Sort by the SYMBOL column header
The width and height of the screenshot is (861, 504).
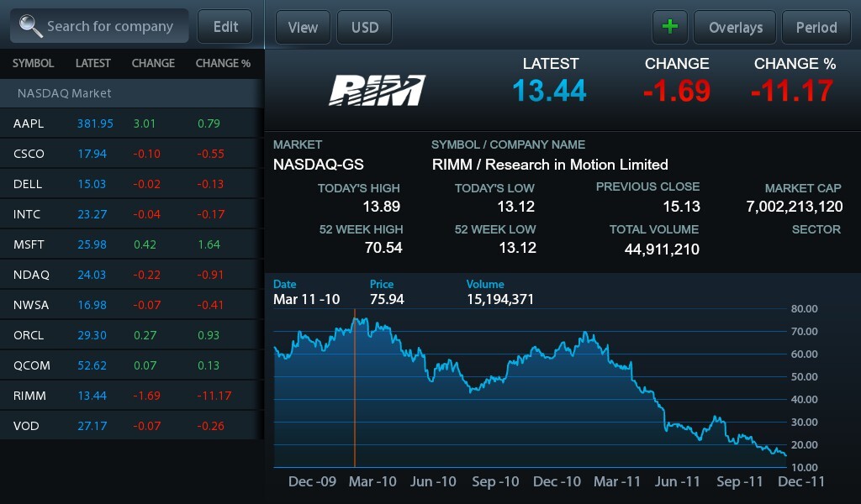point(33,63)
